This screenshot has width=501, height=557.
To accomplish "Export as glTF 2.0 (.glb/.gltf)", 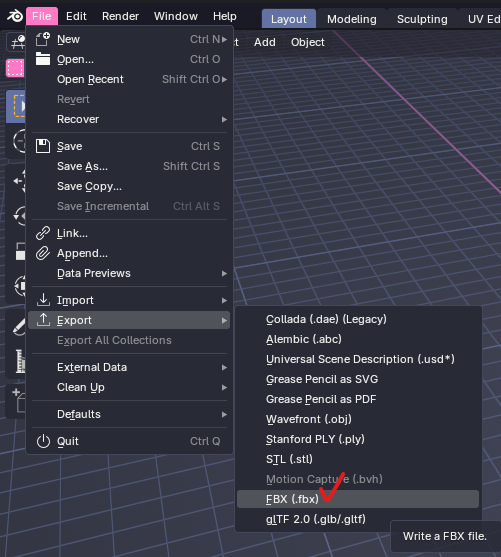I will [358, 519].
